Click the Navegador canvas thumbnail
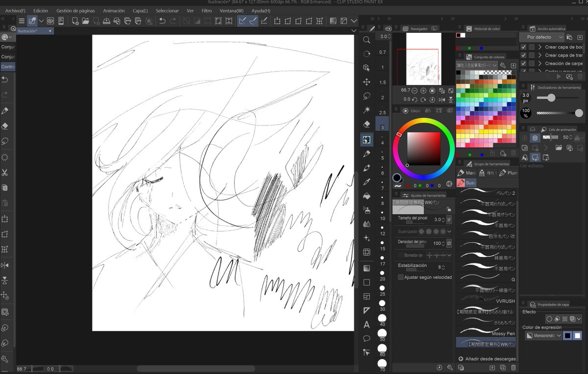This screenshot has width=588, height=374. click(424, 59)
